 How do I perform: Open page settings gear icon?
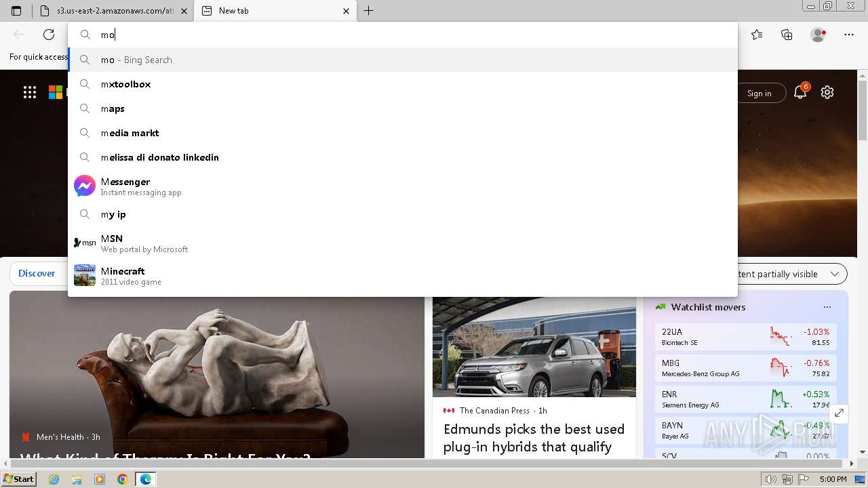(827, 92)
